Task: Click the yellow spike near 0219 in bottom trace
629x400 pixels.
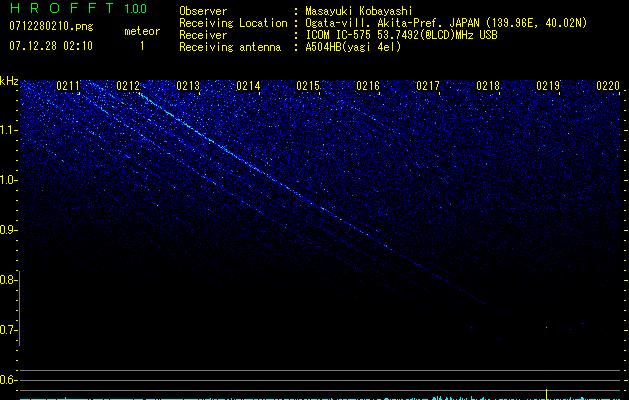Action: click(x=546, y=394)
